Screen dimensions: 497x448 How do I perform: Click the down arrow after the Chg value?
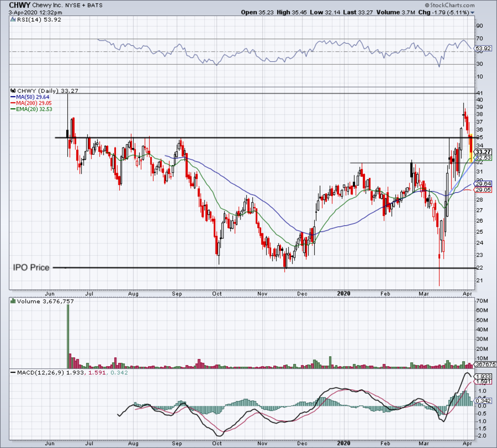coord(473,13)
